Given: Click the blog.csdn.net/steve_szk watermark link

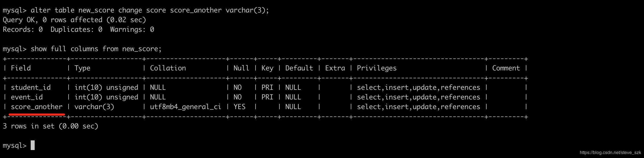Looking at the screenshot, I should (x=610, y=153).
